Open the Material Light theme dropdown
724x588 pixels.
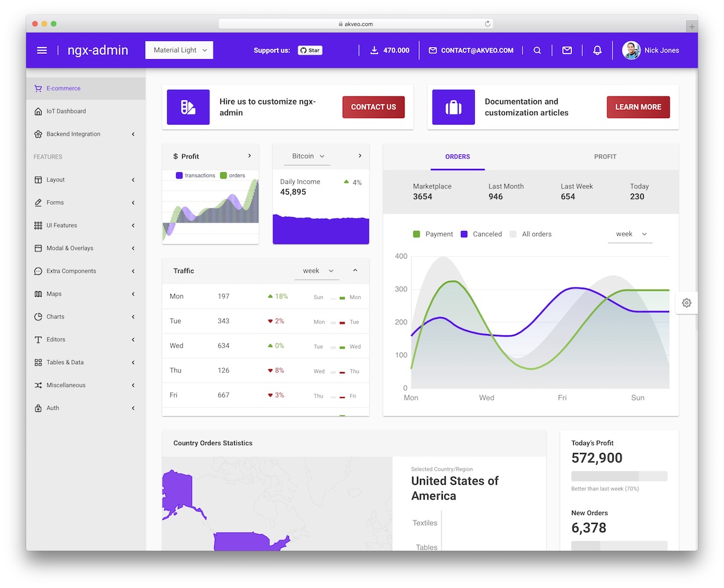(x=179, y=50)
